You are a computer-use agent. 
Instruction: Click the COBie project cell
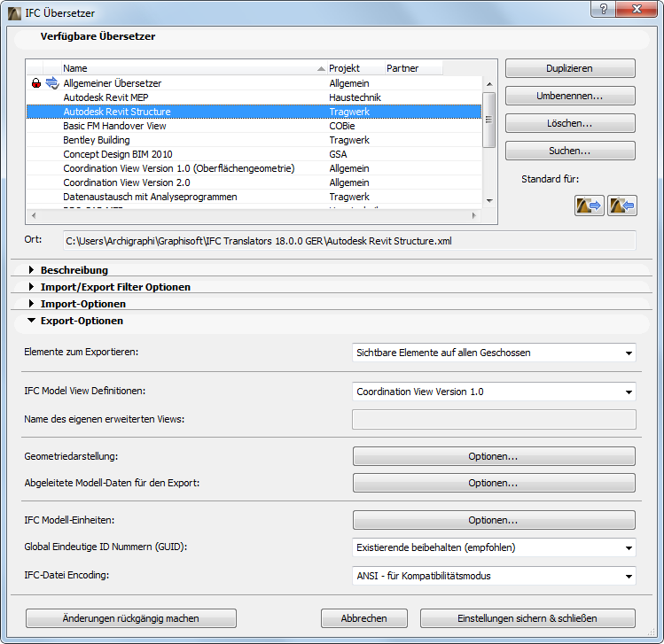(342, 126)
